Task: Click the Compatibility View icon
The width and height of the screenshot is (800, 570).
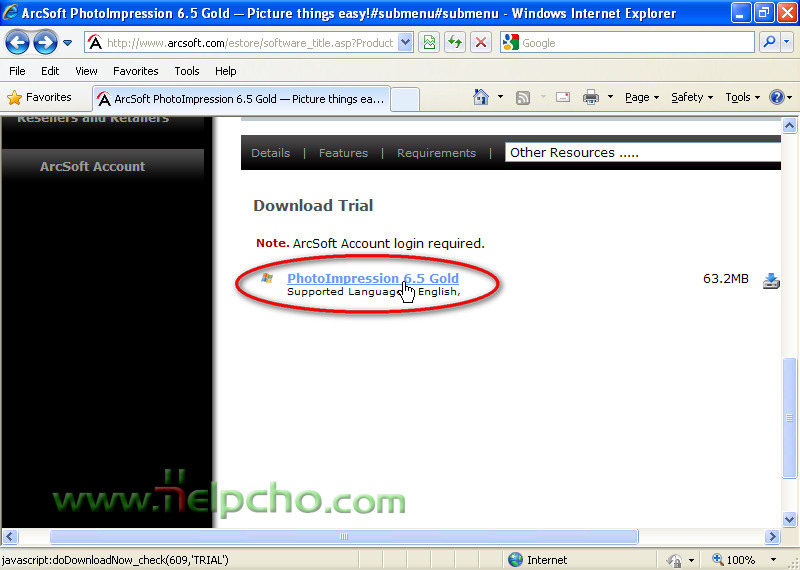Action: coord(429,43)
